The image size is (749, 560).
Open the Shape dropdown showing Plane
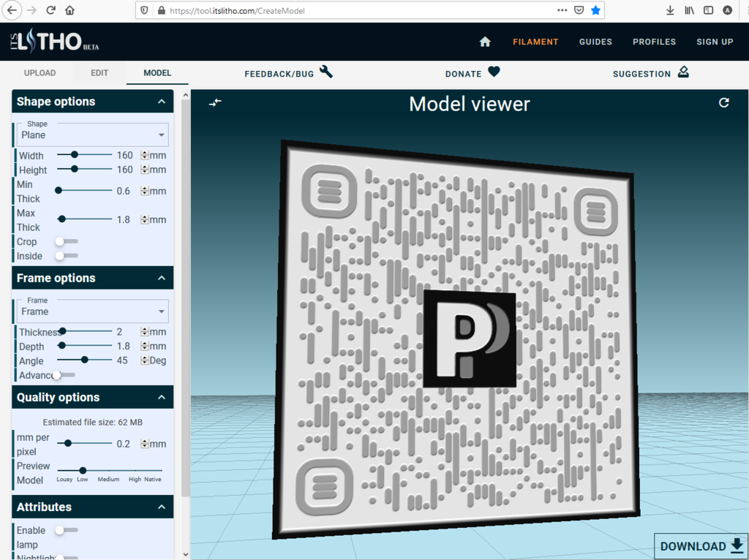point(91,135)
